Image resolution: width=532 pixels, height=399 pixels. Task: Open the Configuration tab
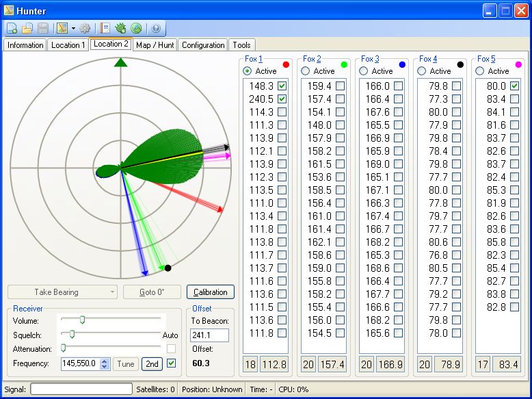coord(203,45)
